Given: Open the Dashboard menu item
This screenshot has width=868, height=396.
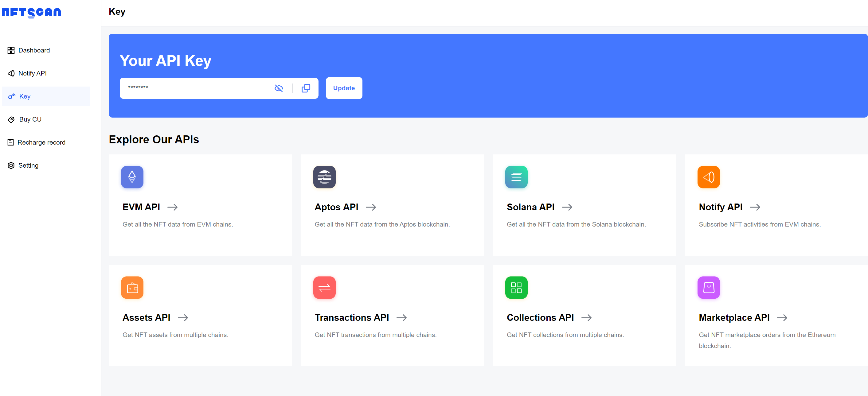Looking at the screenshot, I should (34, 50).
